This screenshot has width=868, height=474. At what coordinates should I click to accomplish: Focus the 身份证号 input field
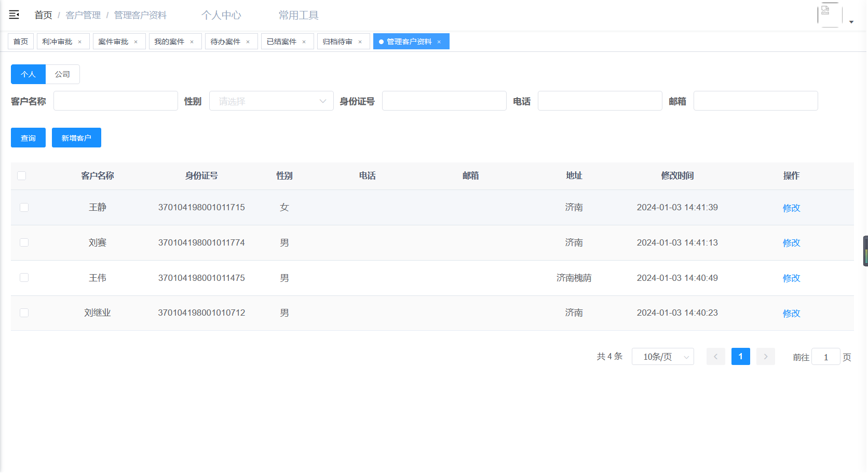[x=444, y=101]
